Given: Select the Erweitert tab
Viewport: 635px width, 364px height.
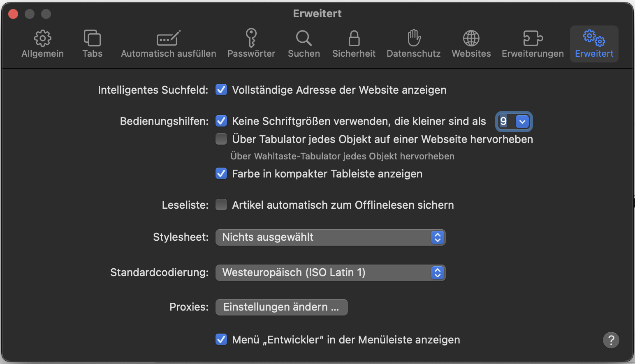Looking at the screenshot, I should 594,44.
